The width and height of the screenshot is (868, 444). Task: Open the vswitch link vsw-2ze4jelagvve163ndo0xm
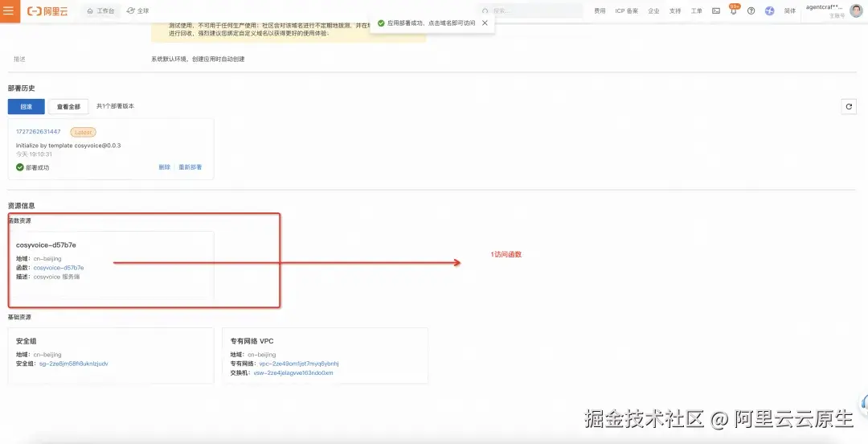click(293, 373)
